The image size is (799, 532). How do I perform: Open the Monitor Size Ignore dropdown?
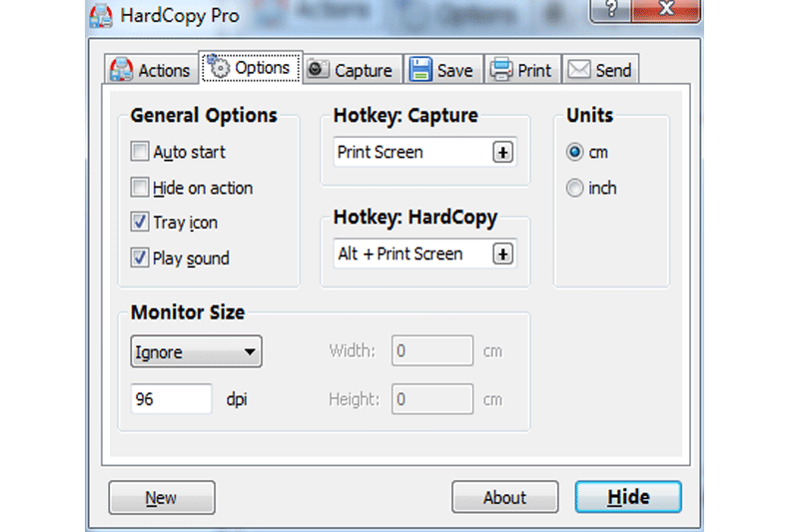pos(196,351)
